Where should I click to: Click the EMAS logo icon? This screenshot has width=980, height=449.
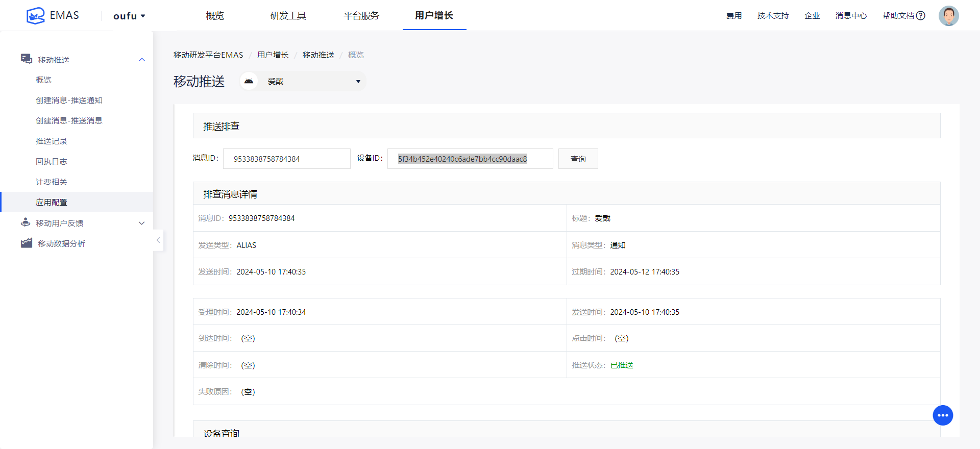(35, 15)
